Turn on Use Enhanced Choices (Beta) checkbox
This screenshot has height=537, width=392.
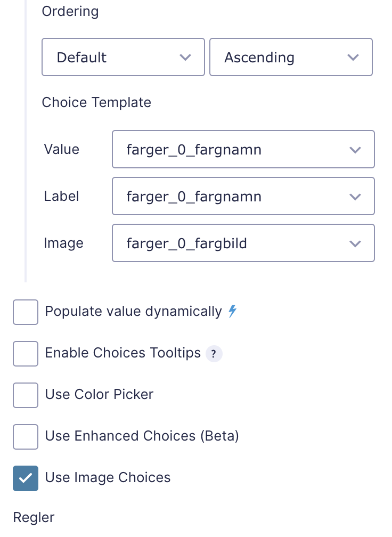click(x=26, y=437)
